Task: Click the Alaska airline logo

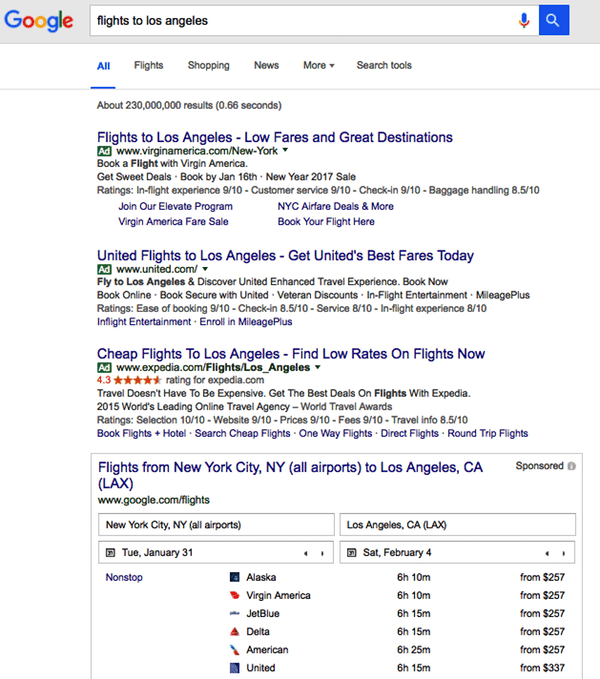Action: click(x=235, y=577)
